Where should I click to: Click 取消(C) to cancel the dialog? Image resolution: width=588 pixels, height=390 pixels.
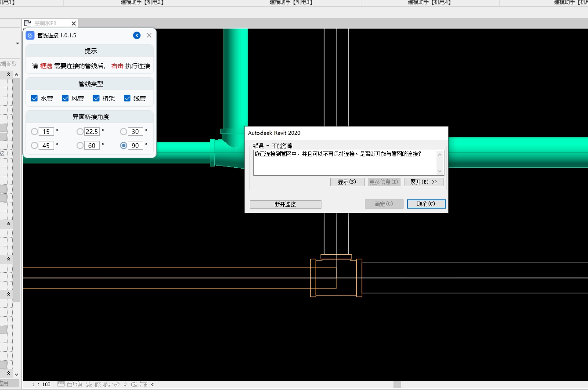426,204
